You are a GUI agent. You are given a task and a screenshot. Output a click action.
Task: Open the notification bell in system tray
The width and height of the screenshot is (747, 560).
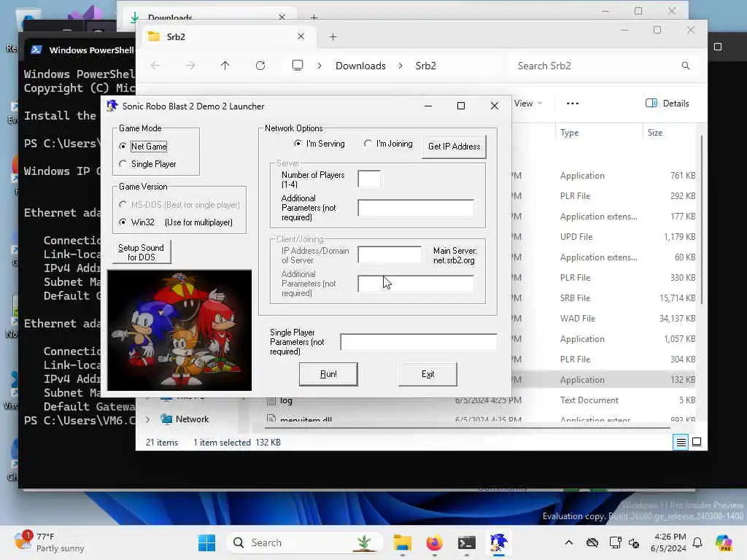697,542
